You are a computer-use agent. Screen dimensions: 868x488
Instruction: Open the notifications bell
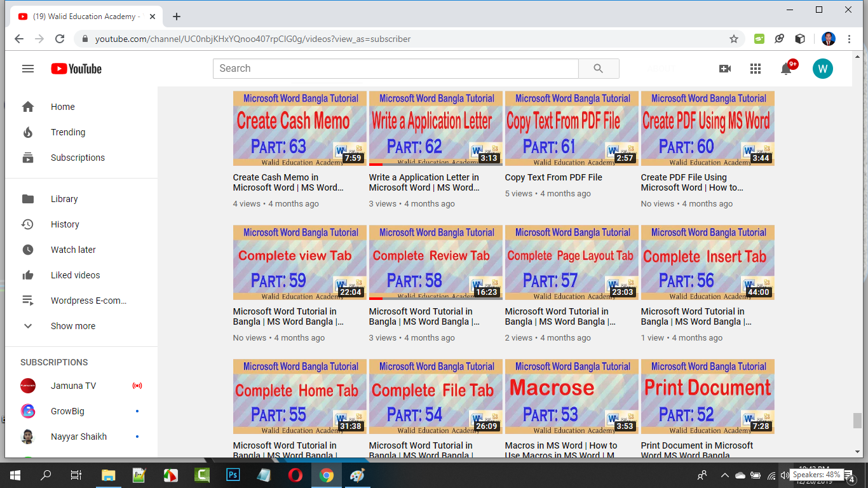coord(786,69)
